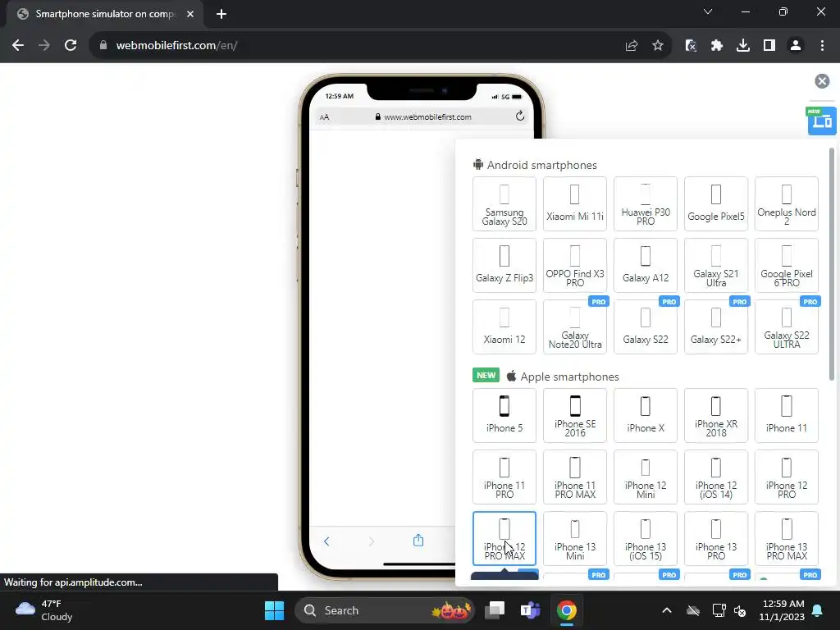The width and height of the screenshot is (840, 630).
Task: Open Chrome three-dot menu
Action: tap(822, 46)
